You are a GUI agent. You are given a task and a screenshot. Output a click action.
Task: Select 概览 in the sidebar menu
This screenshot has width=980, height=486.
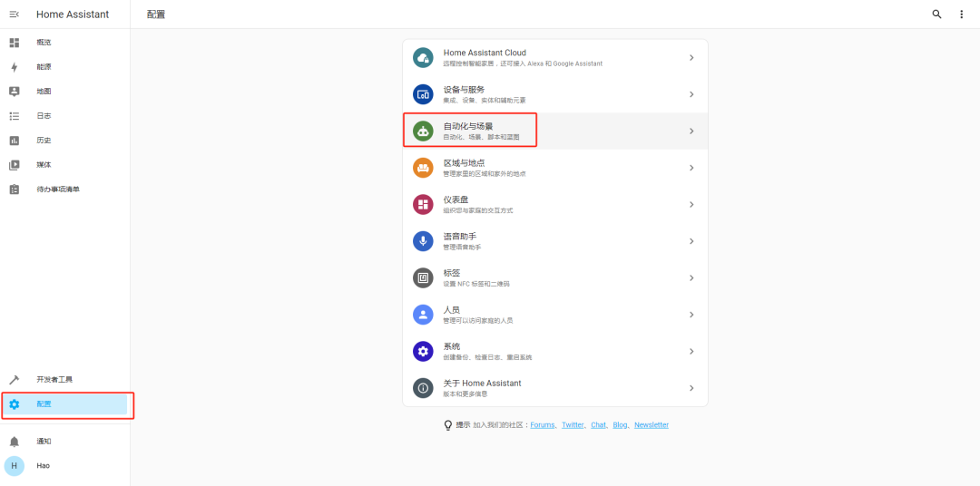tap(44, 43)
